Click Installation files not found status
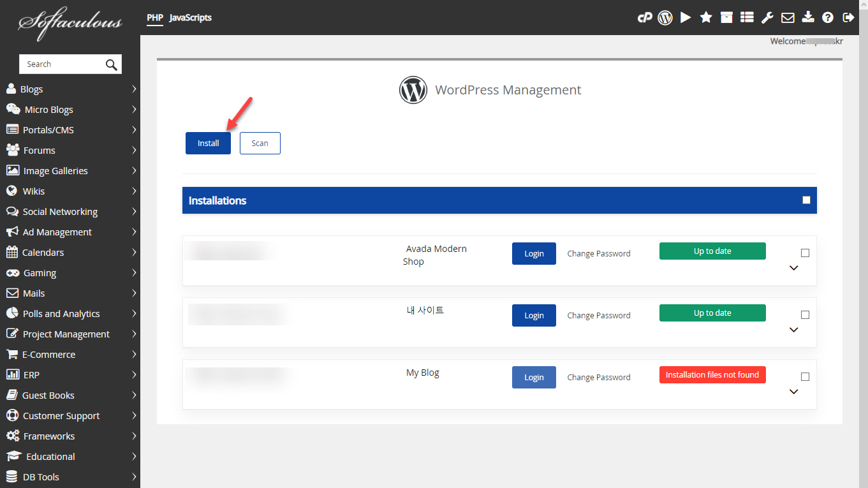 pos(712,374)
